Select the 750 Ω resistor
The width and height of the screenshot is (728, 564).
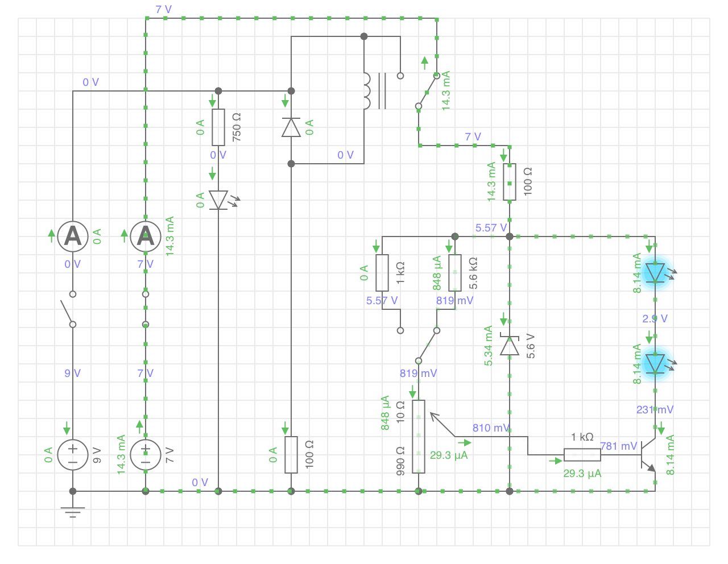tap(218, 127)
